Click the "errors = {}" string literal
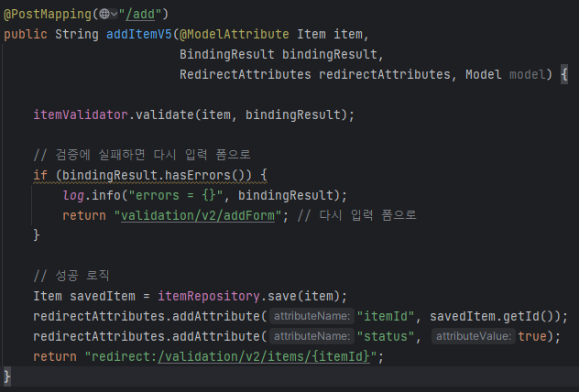The image size is (579, 392). pyautogui.click(x=176, y=195)
